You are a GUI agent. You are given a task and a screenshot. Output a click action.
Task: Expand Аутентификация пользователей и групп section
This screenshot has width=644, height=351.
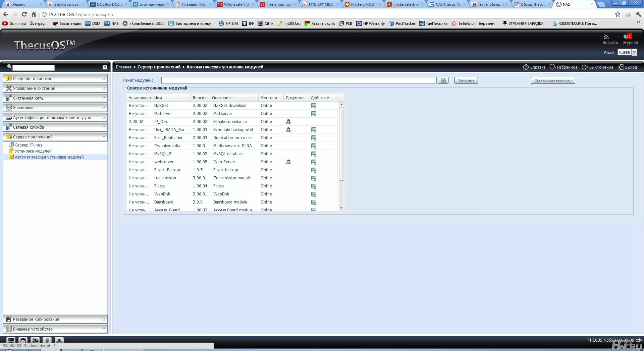(55, 117)
